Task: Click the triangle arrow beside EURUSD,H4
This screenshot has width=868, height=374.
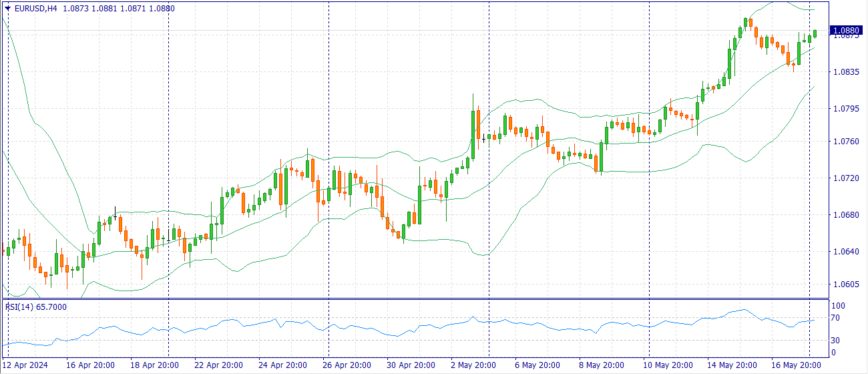Action: point(7,9)
